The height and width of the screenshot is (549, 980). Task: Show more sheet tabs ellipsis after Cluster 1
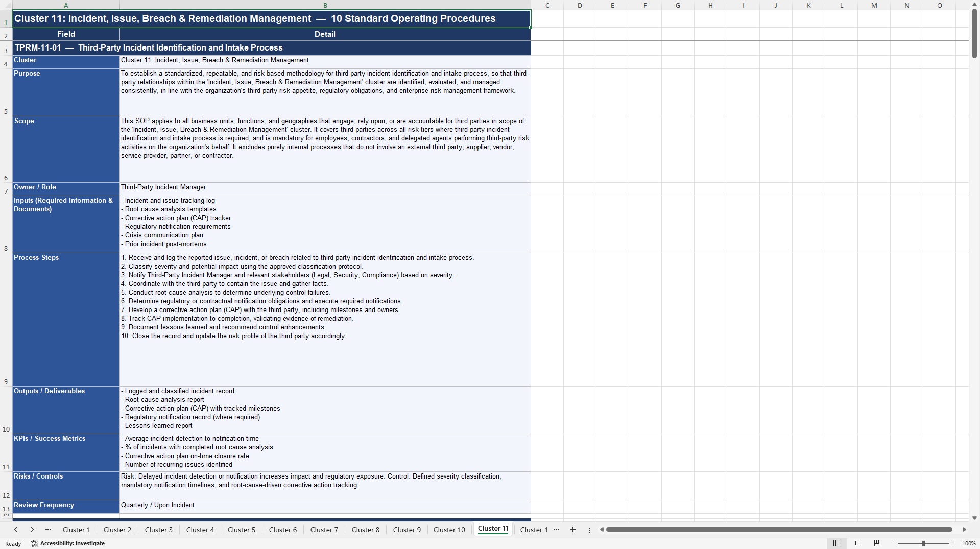tap(557, 530)
